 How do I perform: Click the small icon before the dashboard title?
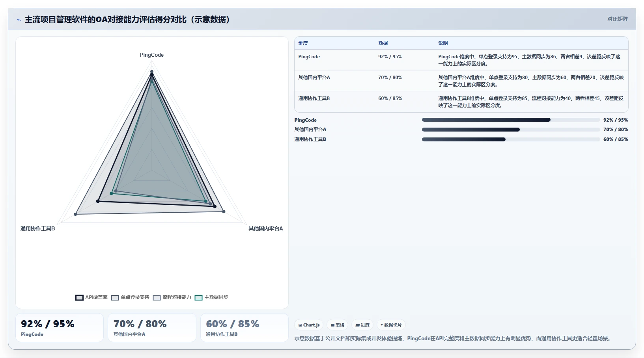tap(19, 20)
